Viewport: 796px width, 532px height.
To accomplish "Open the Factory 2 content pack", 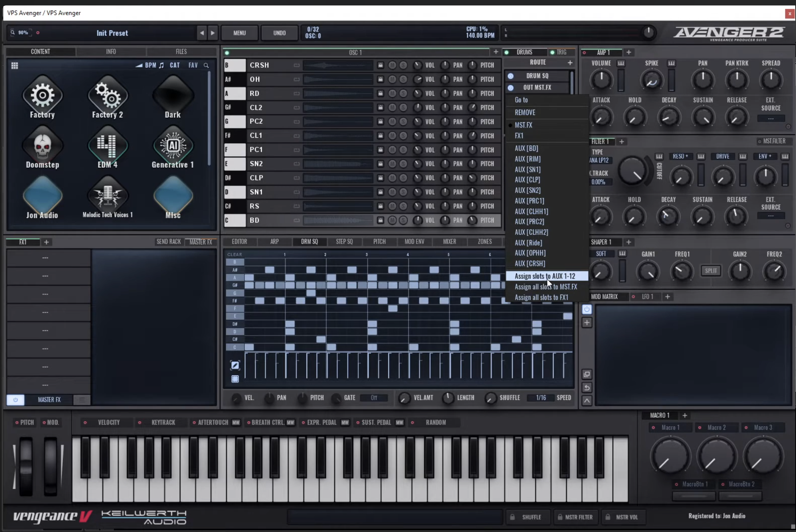I will click(107, 96).
